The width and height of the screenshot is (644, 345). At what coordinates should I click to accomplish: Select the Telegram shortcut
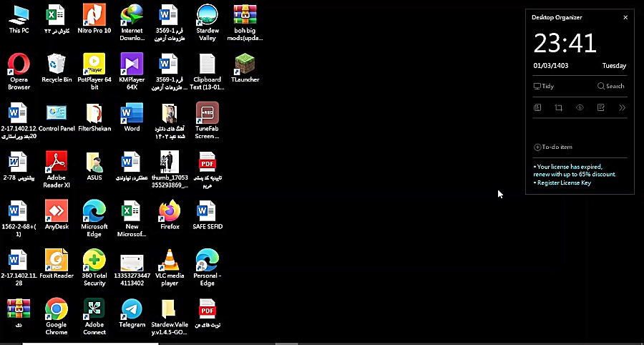132,313
